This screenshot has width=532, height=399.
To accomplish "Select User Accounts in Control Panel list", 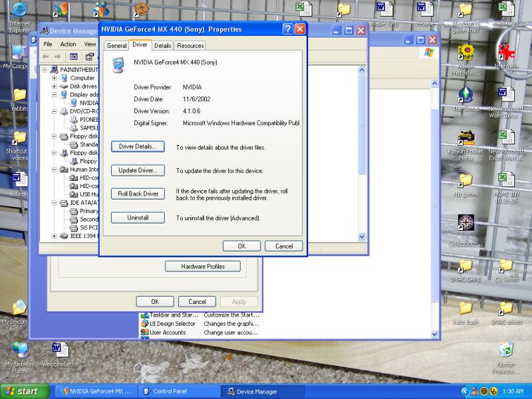I will tap(168, 332).
